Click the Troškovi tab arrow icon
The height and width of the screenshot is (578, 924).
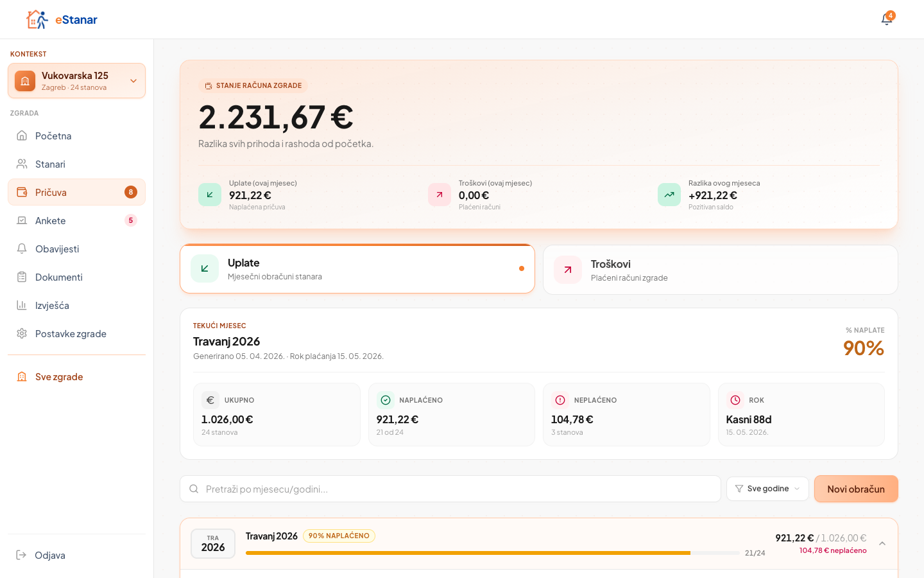(x=568, y=270)
